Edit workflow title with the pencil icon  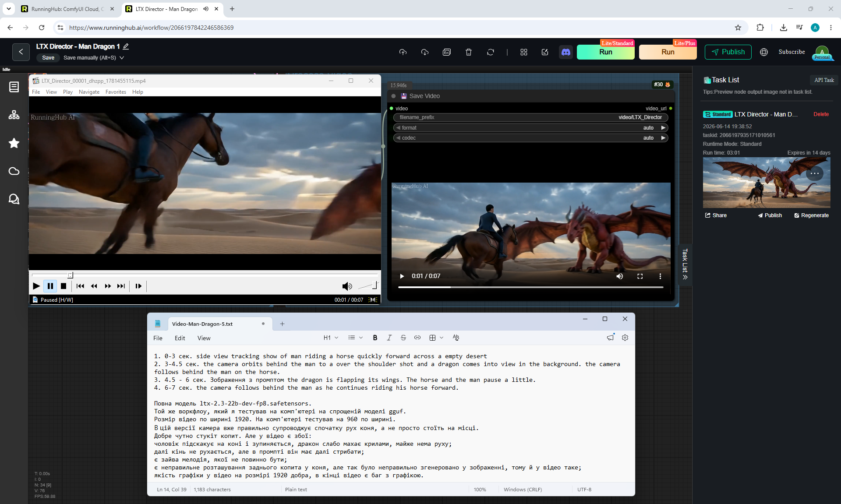click(x=126, y=46)
